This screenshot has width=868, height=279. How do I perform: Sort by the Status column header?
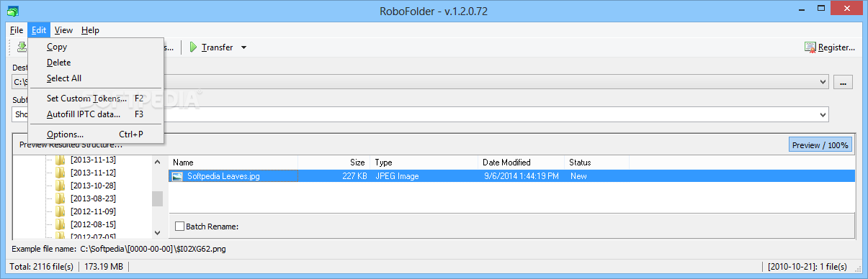[597, 163]
